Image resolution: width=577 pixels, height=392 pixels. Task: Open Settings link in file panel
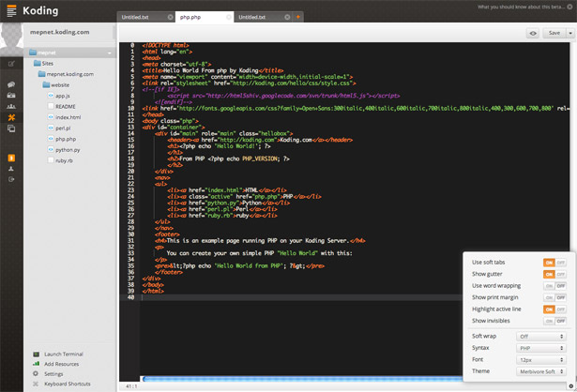tap(53, 373)
